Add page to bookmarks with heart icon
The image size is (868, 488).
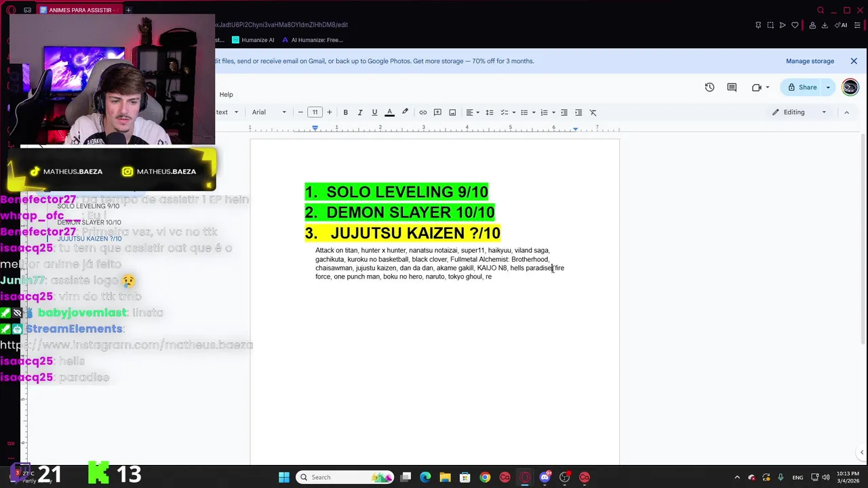pos(795,25)
